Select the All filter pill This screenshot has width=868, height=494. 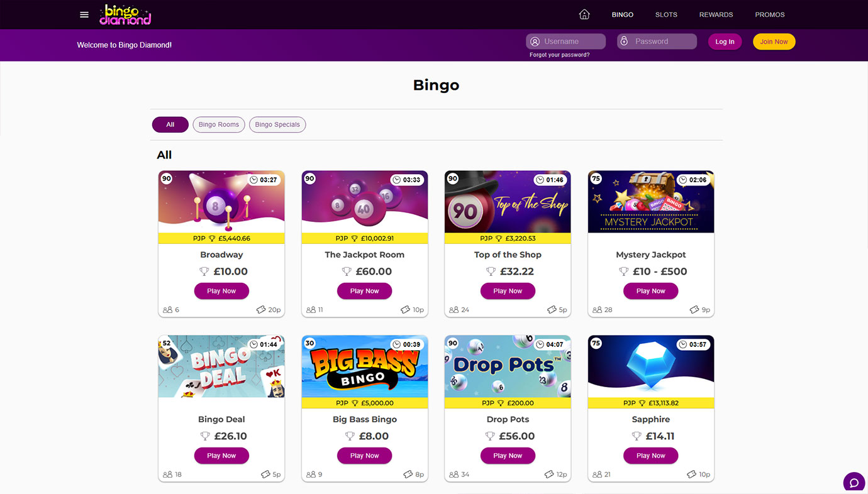pos(170,124)
